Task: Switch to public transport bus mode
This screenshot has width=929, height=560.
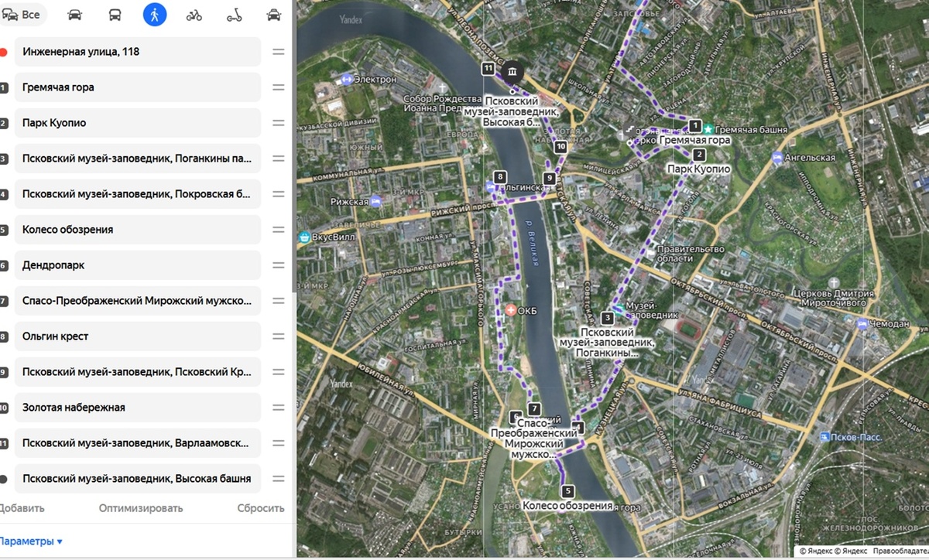Action: click(x=115, y=15)
